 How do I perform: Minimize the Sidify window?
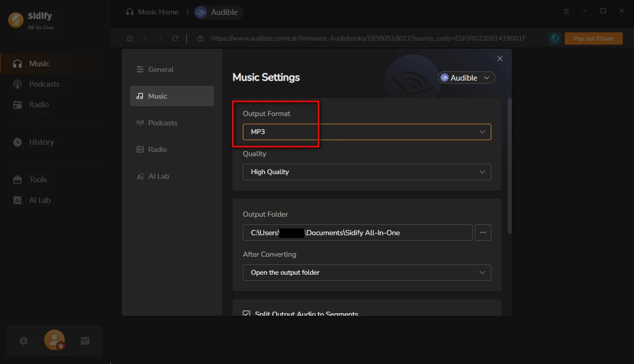(585, 11)
